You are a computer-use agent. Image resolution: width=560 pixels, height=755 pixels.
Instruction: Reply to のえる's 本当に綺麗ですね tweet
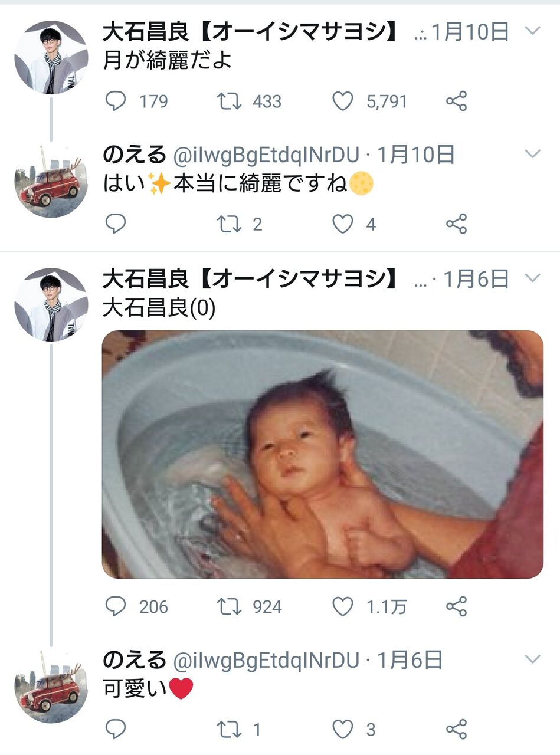click(116, 224)
